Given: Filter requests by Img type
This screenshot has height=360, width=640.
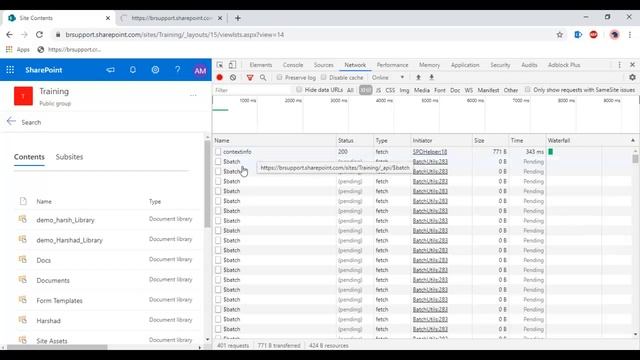Looking at the screenshot, I should [x=404, y=90].
